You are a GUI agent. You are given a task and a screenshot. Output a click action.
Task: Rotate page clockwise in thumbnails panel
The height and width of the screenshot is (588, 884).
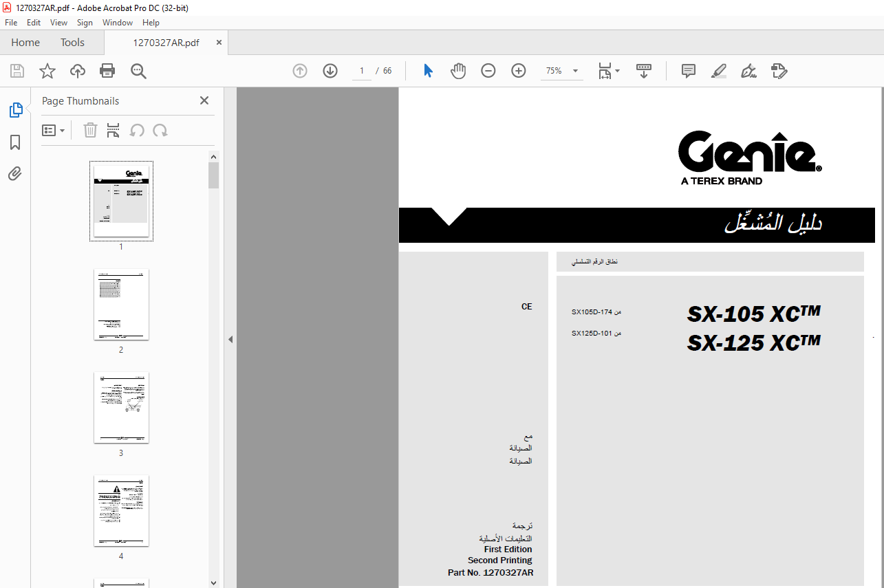pyautogui.click(x=160, y=130)
